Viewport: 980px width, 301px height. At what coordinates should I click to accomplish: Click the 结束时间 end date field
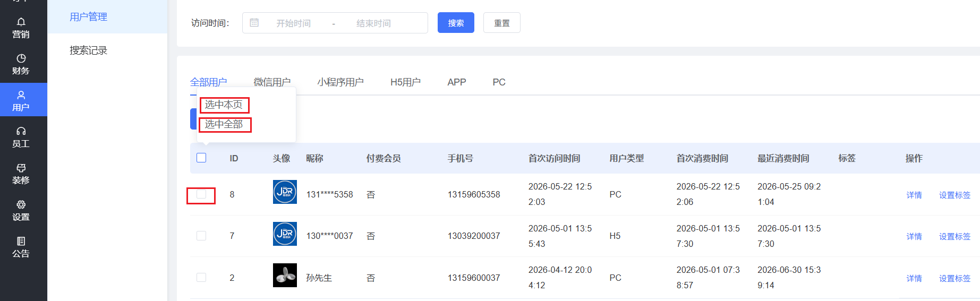(374, 23)
